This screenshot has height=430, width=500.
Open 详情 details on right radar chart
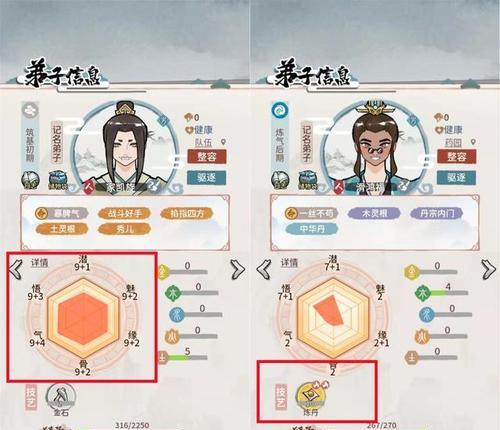pyautogui.click(x=289, y=263)
